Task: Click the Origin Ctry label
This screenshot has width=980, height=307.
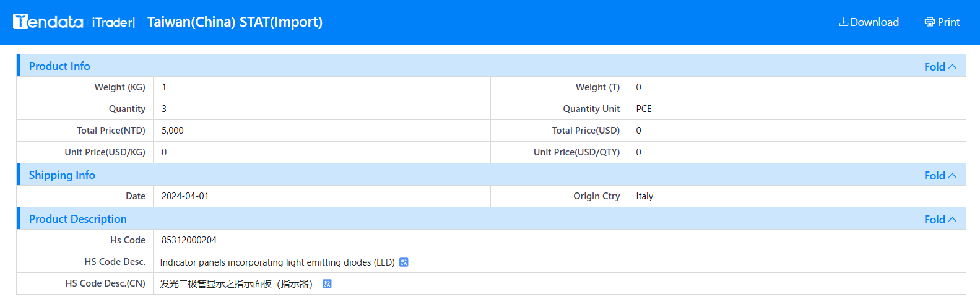Action: tap(596, 196)
